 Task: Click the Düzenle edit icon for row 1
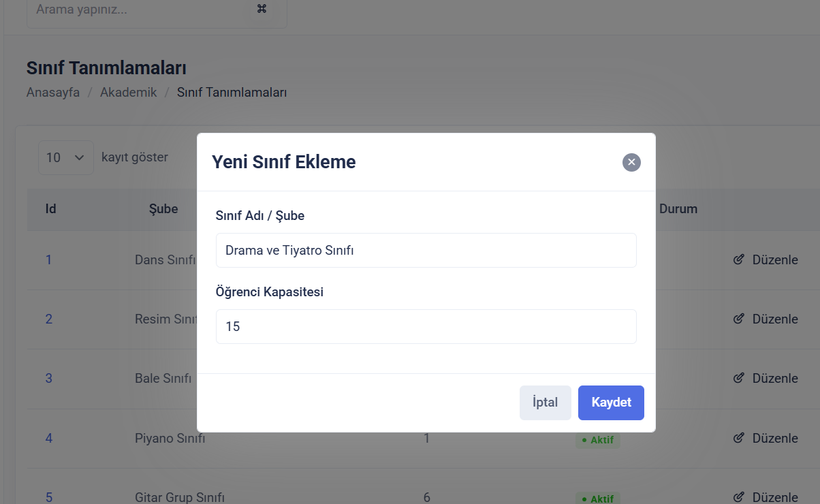(739, 259)
